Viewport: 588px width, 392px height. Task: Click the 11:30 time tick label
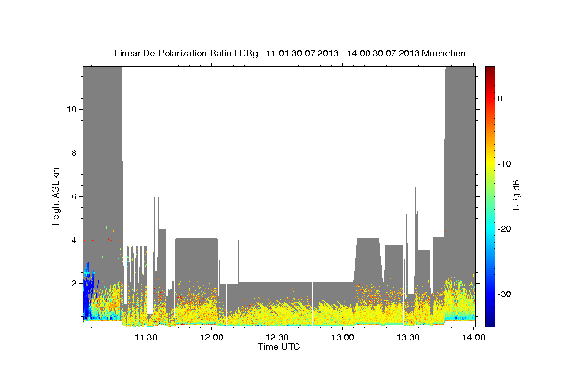click(146, 338)
